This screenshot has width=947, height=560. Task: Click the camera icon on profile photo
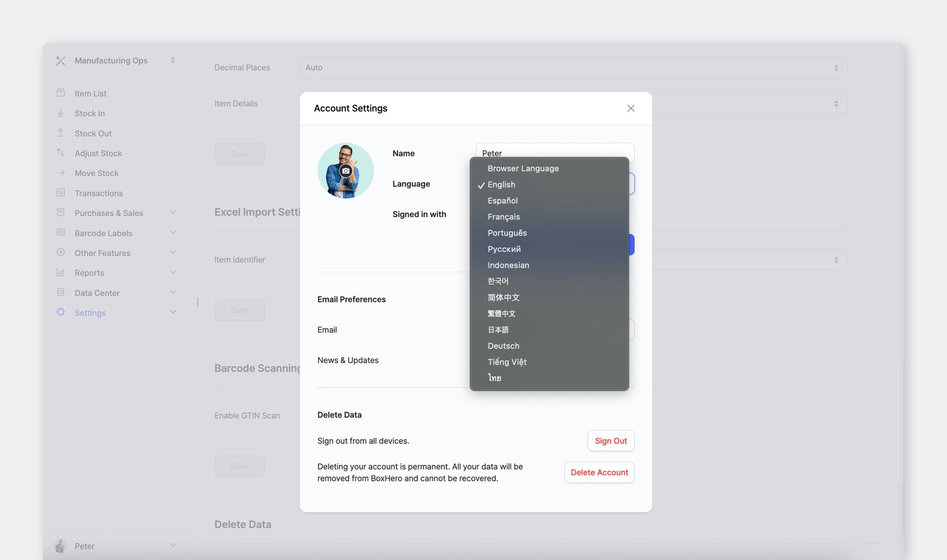[346, 171]
